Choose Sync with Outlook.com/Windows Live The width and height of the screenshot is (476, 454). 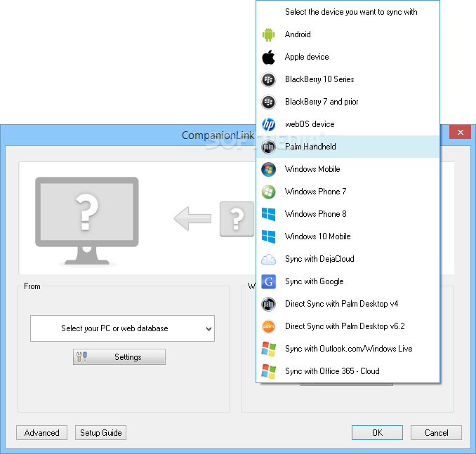[348, 349]
